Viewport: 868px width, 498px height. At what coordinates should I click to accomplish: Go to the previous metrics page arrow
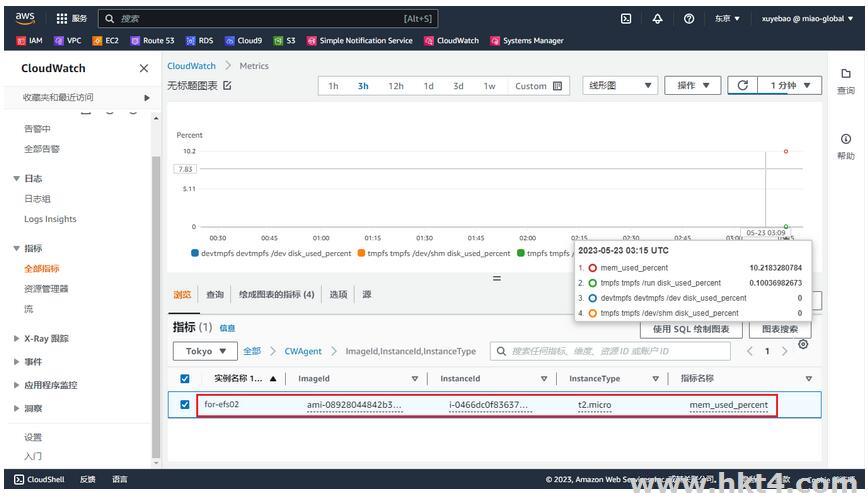click(x=750, y=351)
